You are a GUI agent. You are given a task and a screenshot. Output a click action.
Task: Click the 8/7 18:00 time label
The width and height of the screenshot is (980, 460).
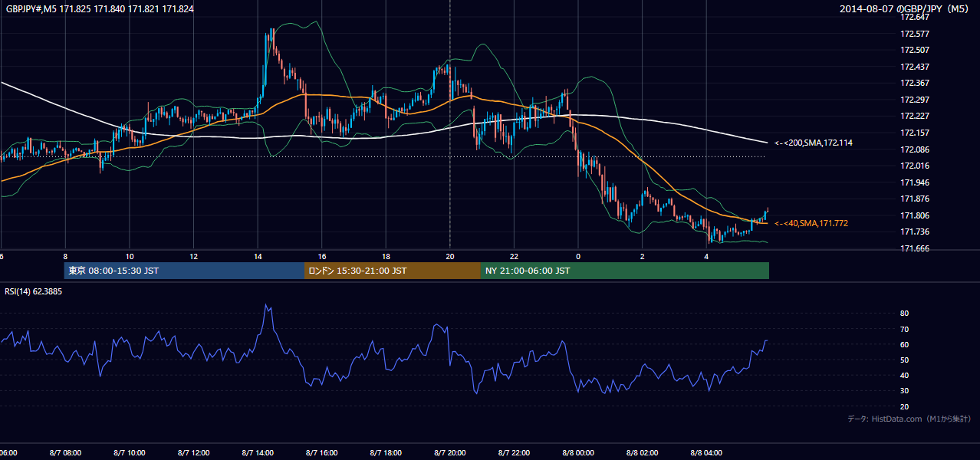click(x=386, y=452)
